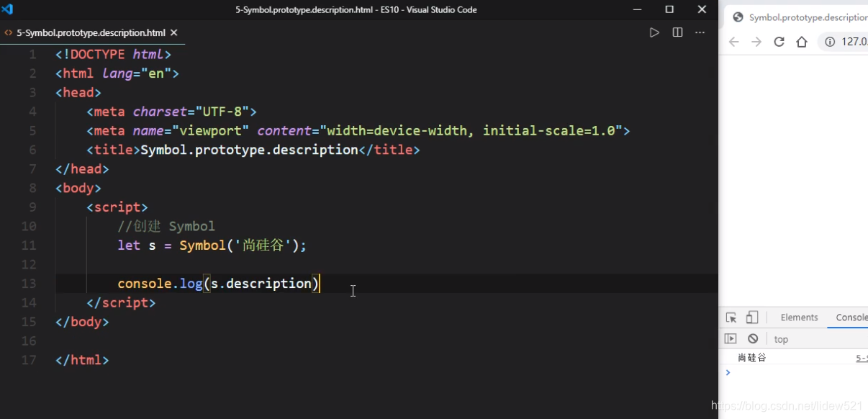Viewport: 868px width, 419px height.
Task: Split the editor to the right
Action: (x=677, y=32)
